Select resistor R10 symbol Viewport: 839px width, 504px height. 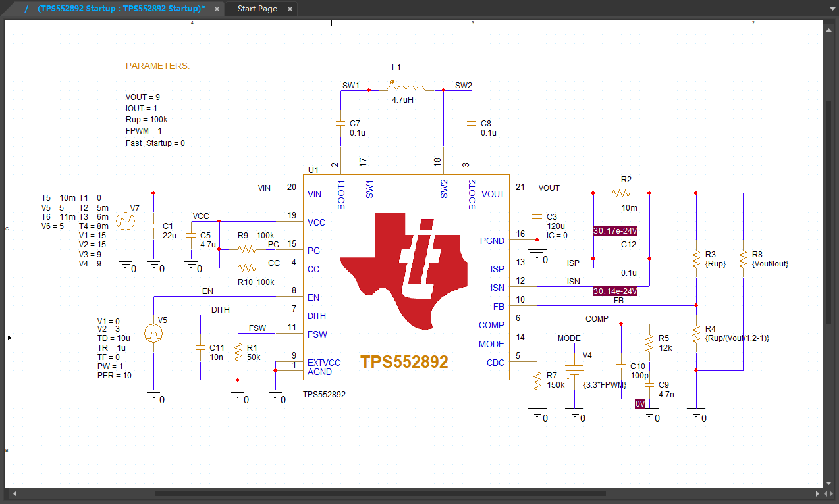247,268
